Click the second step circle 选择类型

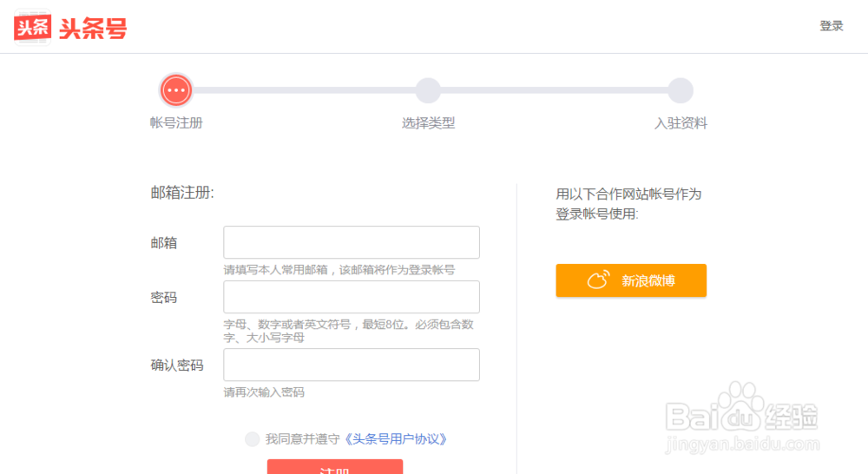(428, 90)
